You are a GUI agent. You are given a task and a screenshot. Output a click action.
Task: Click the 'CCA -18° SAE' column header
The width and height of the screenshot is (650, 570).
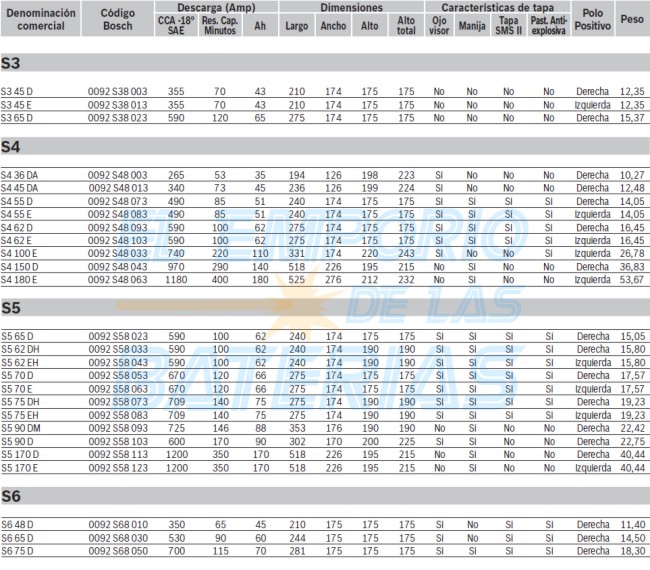[176, 25]
